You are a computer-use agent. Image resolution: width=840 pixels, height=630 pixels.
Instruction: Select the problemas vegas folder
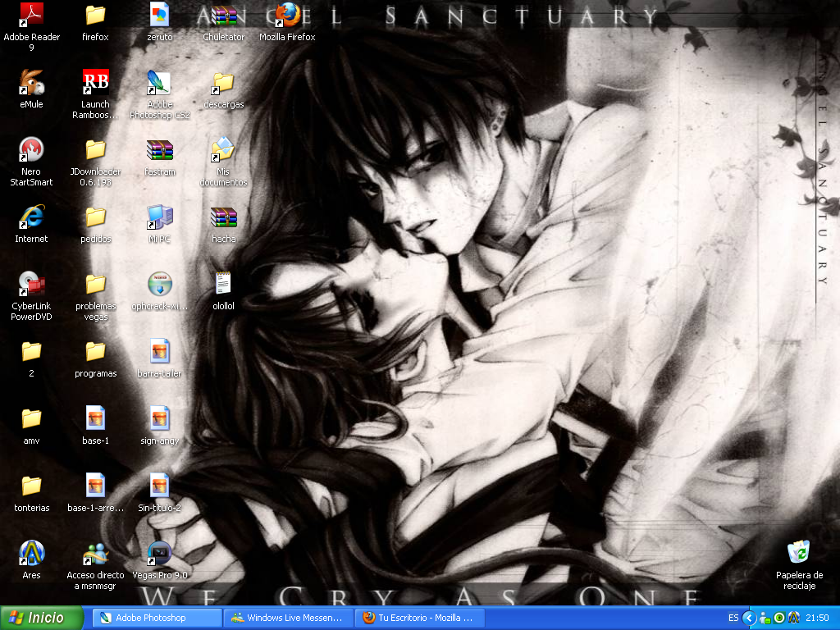coord(95,285)
